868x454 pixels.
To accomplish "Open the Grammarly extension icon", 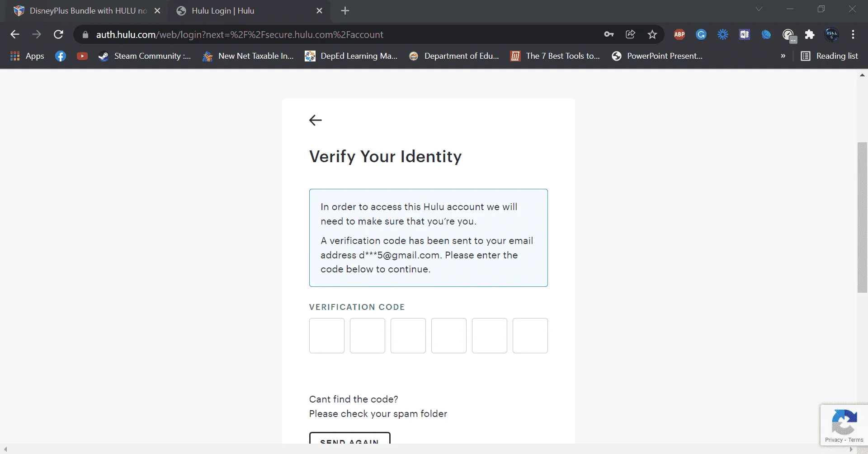I will (x=701, y=34).
